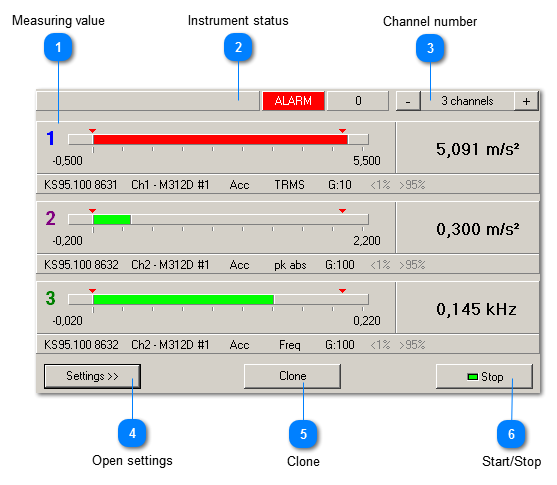
Task: Decrease channel count with minus button
Action: [408, 101]
